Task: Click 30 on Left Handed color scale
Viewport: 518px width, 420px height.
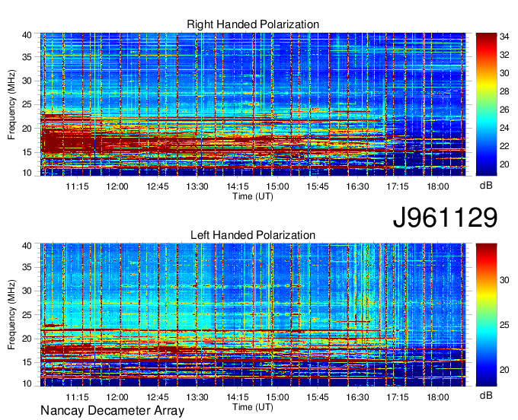Action: click(x=504, y=280)
